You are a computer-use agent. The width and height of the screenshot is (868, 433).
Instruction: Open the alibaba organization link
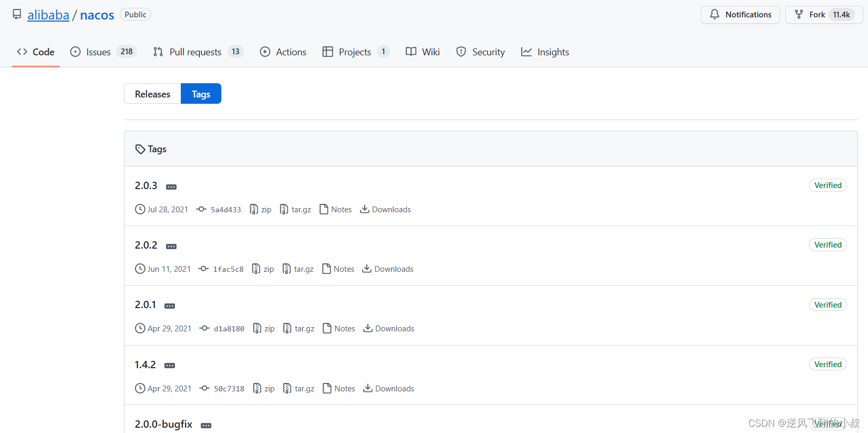(48, 15)
